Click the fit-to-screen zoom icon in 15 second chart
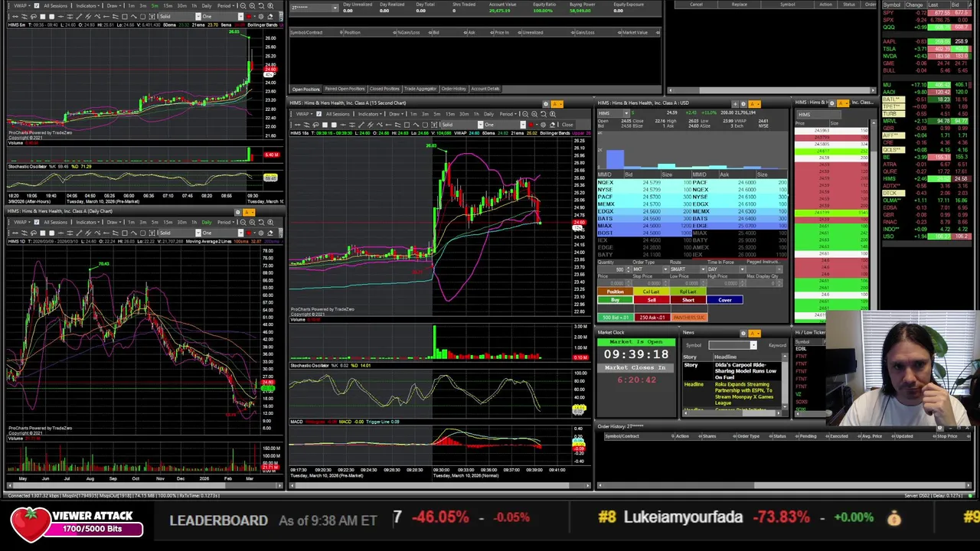This screenshot has height=551, width=980. 553,114
